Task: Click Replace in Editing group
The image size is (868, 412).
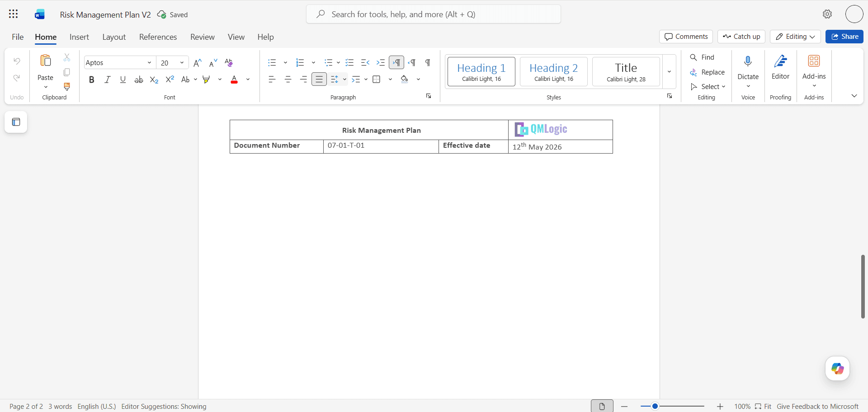Action: coord(708,72)
